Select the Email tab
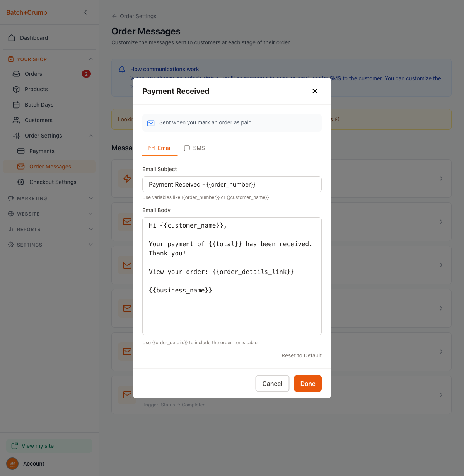The height and width of the screenshot is (476, 464). point(160,148)
